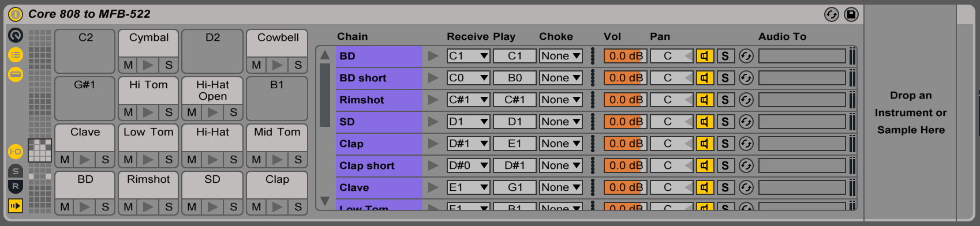Image resolution: width=980 pixels, height=226 pixels.
Task: Open Receive dropdown showing D#0
Action: pyautogui.click(x=469, y=165)
